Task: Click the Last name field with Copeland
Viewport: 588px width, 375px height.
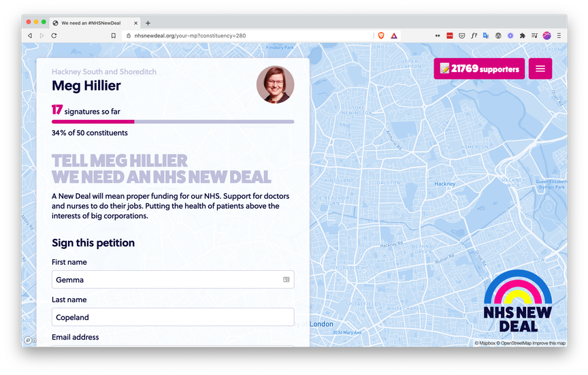Action: coord(173,317)
